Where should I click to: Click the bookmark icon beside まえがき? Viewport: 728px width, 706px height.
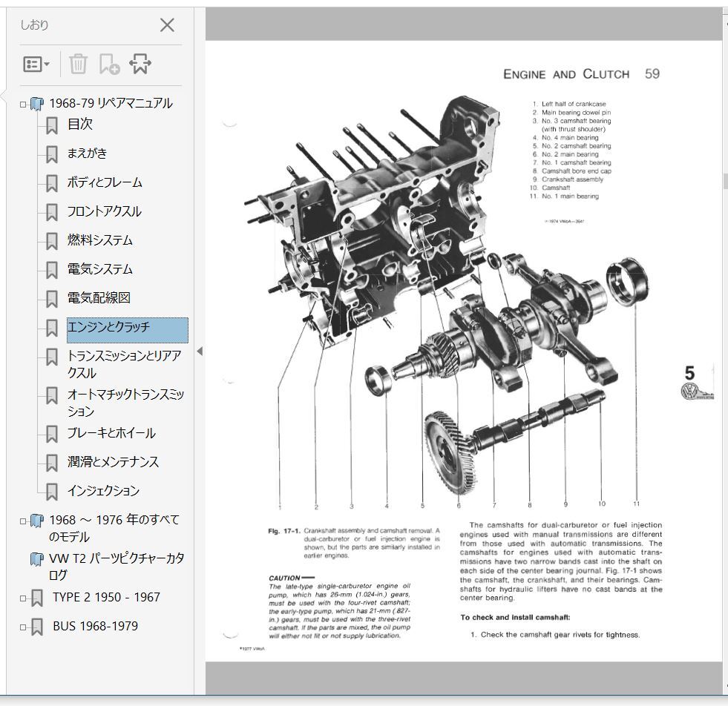(x=51, y=154)
